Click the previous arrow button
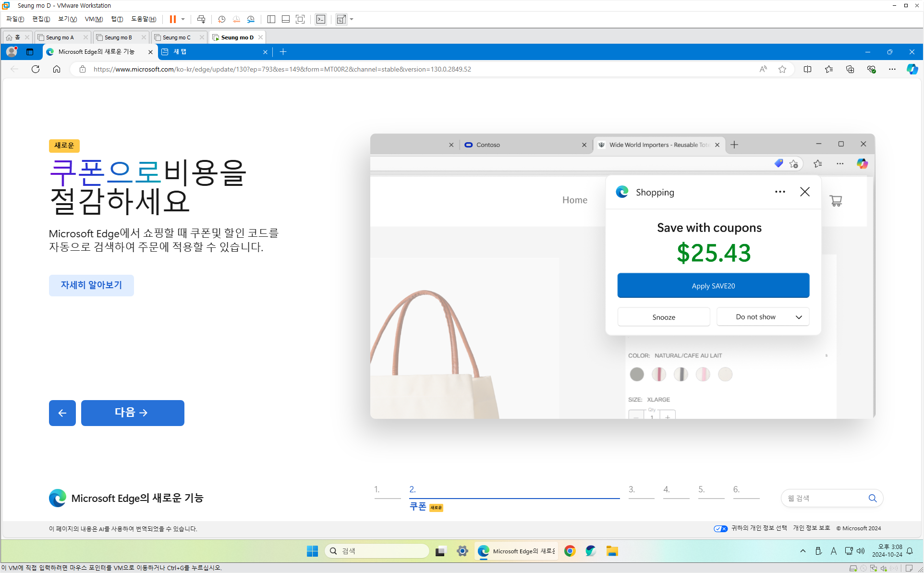Image resolution: width=924 pixels, height=573 pixels. (62, 413)
